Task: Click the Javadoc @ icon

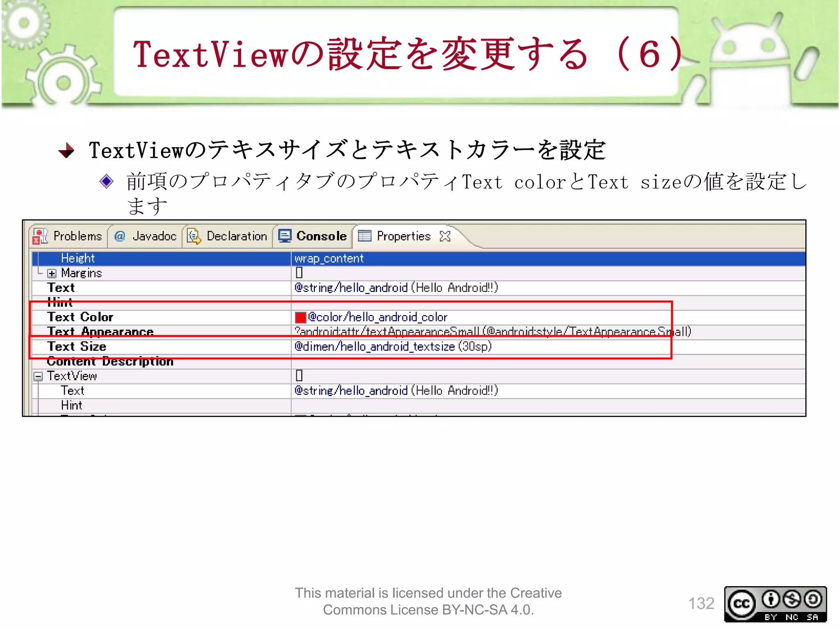Action: point(120,236)
